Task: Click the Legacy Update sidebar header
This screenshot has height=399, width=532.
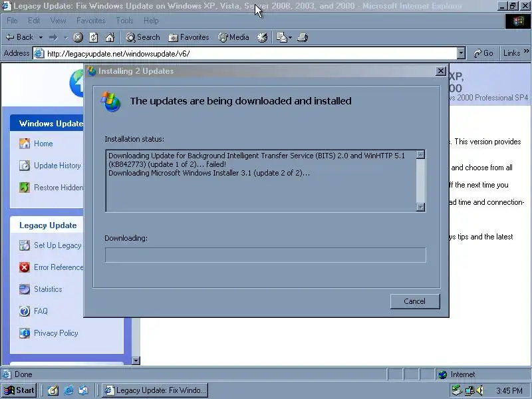Action: click(48, 225)
